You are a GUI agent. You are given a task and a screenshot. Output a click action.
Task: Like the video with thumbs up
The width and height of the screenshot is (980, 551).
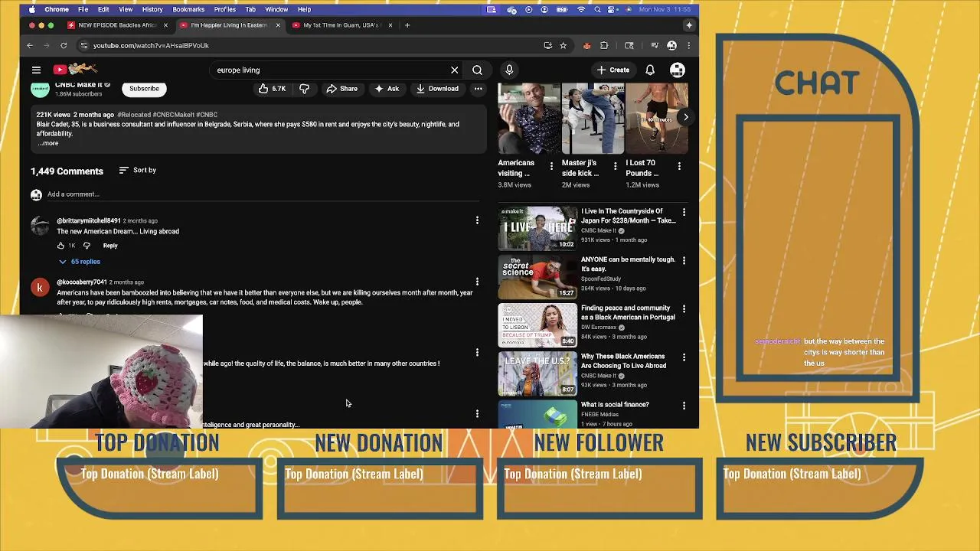click(x=272, y=89)
